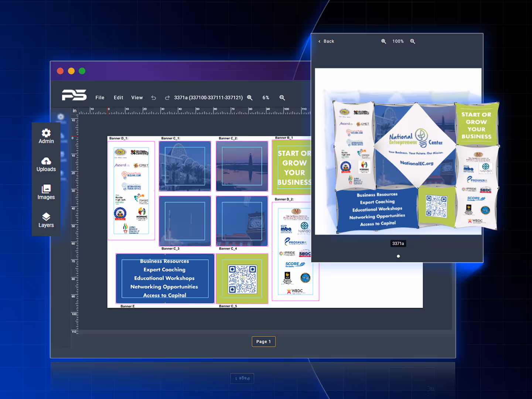Click document title 3371a (337100-337111-337121)
The width and height of the screenshot is (532, 399).
[208, 98]
